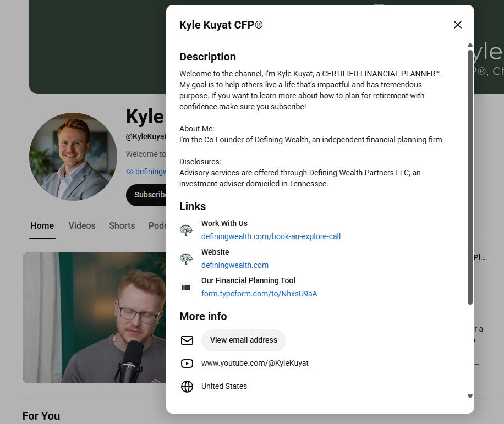Click the www.youtube.com/@KyleKuyat channel URL

[255, 364]
